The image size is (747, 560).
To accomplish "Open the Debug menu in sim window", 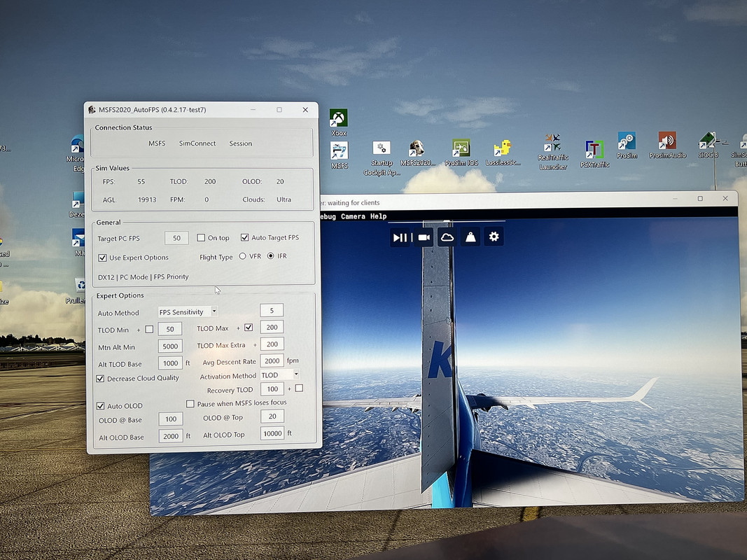I will (328, 216).
